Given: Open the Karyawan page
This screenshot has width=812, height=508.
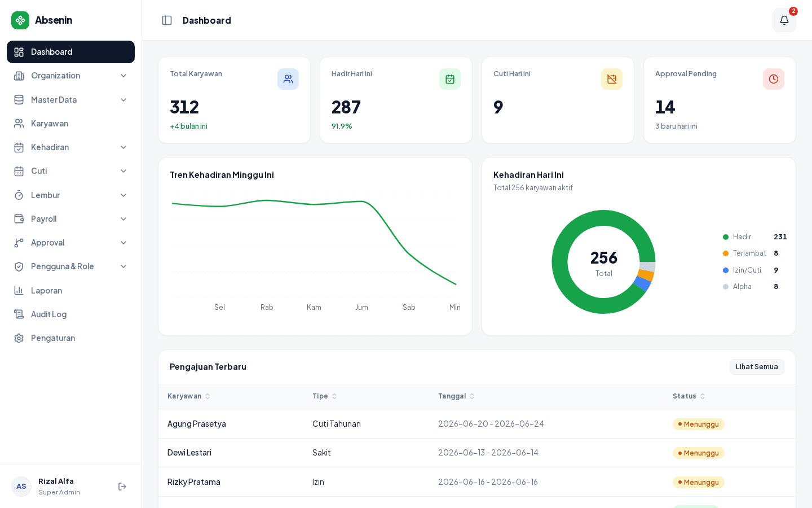Looking at the screenshot, I should [70, 124].
